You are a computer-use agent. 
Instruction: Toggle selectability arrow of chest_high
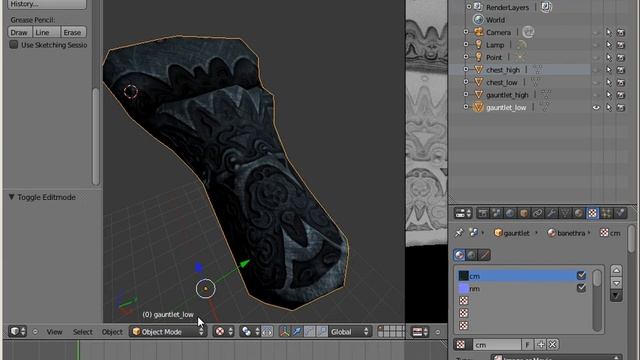coord(609,70)
